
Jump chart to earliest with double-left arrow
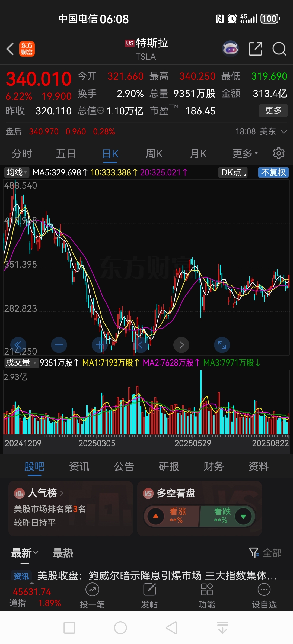tap(18, 345)
